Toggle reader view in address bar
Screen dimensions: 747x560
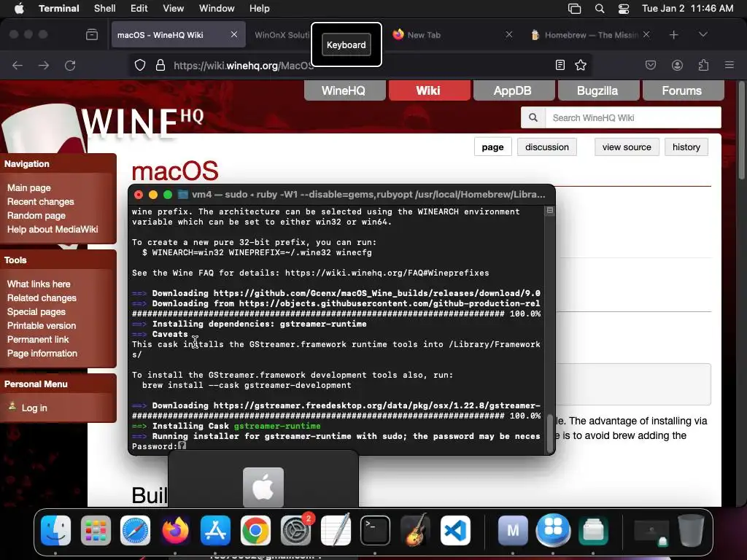coord(560,65)
